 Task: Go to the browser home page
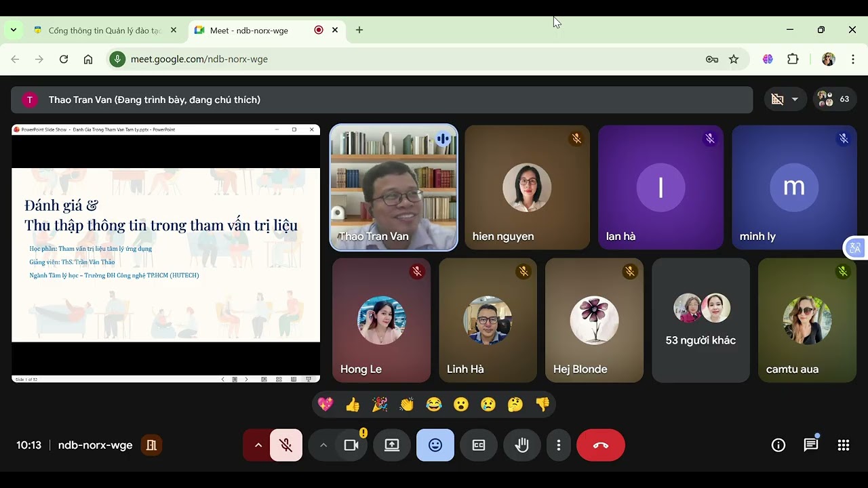88,60
